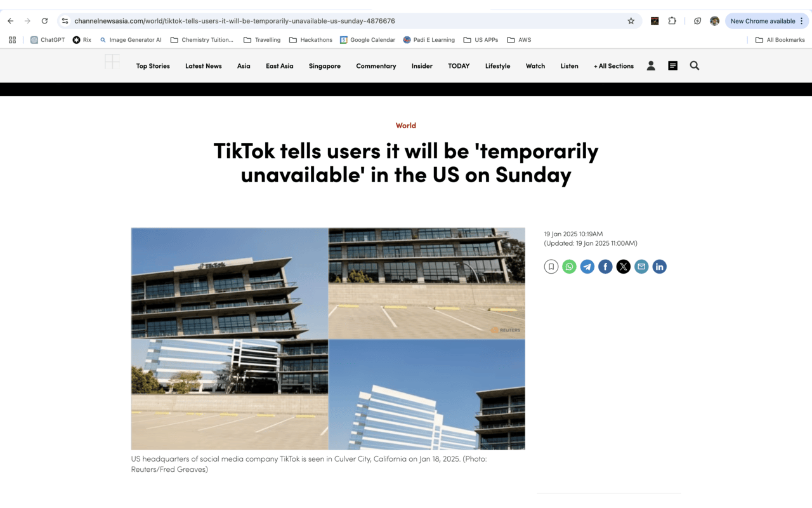The image size is (812, 508).
Task: Click the photo caption about Culver City
Action: click(x=309, y=464)
